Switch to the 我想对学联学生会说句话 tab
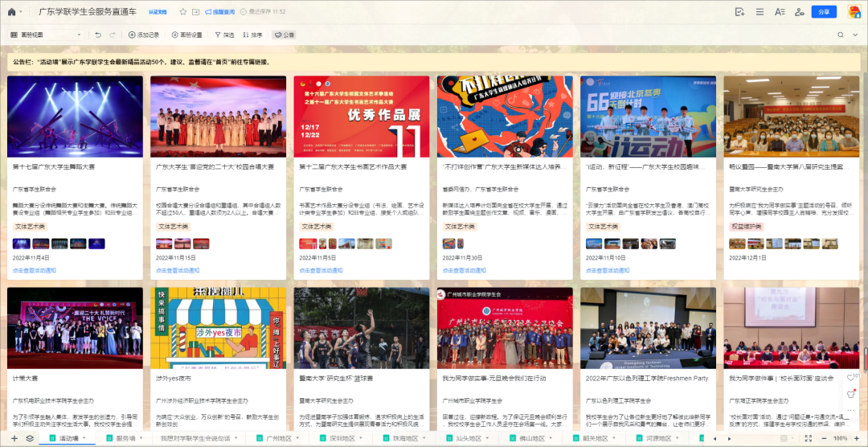Screen dimensions: 868x447 (197, 438)
